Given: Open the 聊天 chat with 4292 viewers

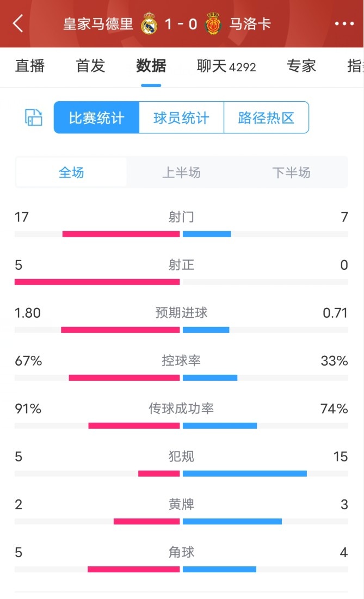Looking at the screenshot, I should coord(225,66).
